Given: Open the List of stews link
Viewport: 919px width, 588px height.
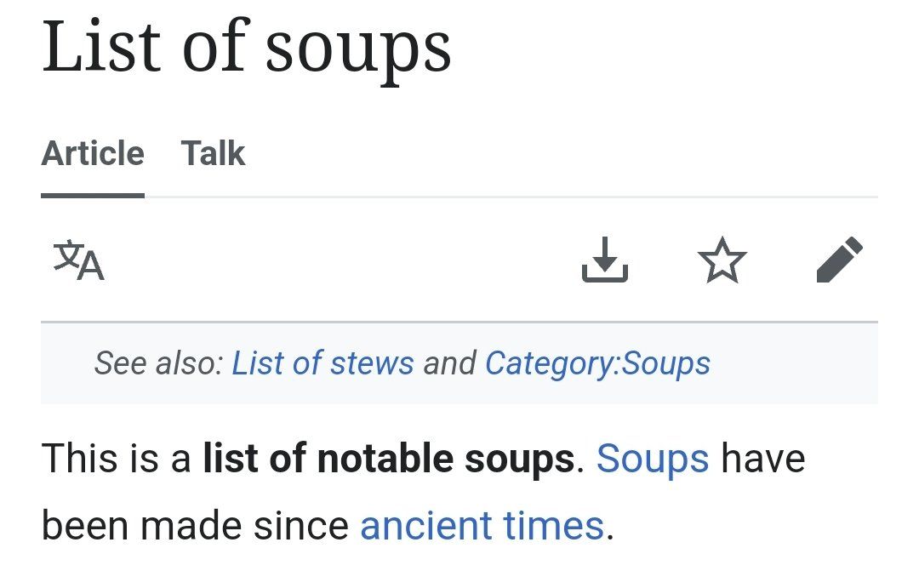Looking at the screenshot, I should [323, 363].
